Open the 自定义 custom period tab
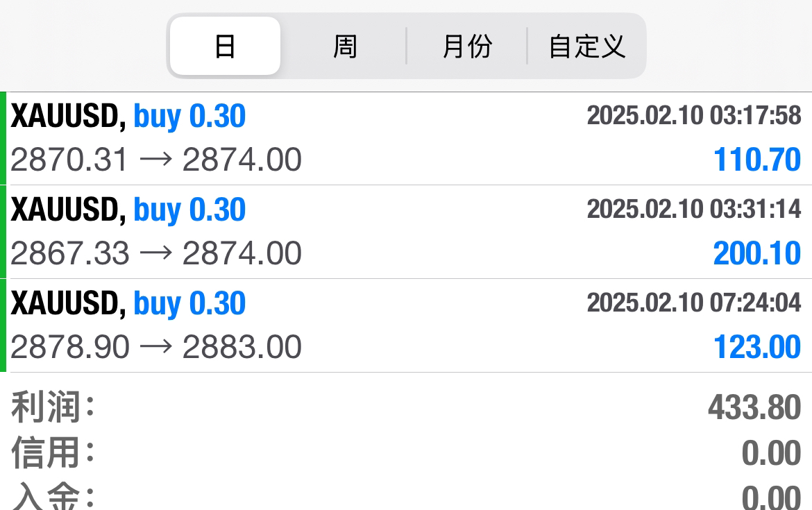This screenshot has height=510, width=812. tap(586, 46)
